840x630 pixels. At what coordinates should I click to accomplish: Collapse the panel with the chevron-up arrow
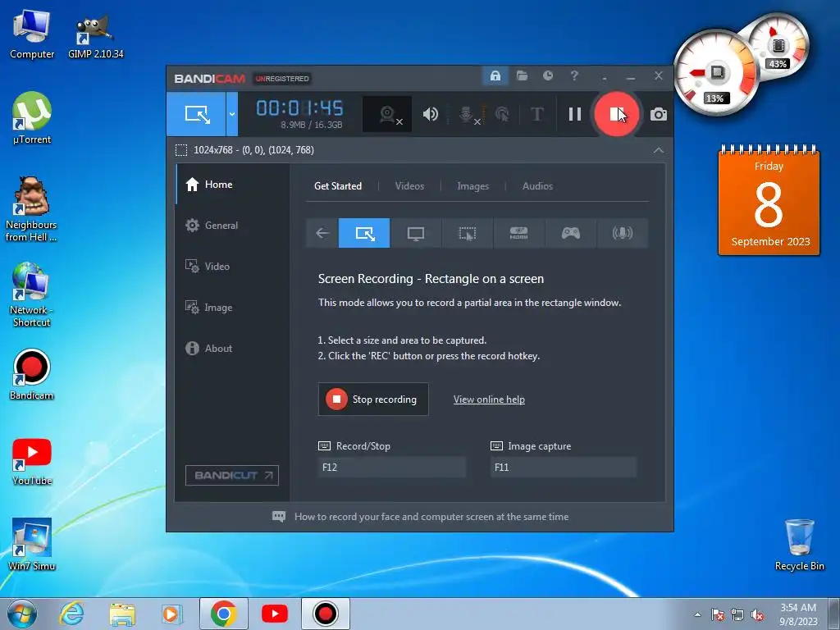[x=659, y=150]
